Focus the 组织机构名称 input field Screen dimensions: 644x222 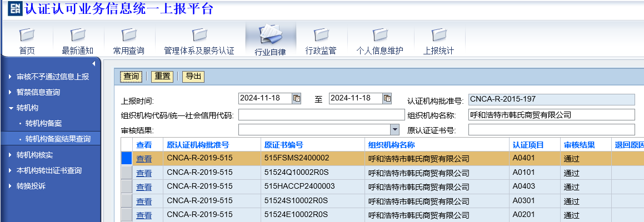coord(552,115)
